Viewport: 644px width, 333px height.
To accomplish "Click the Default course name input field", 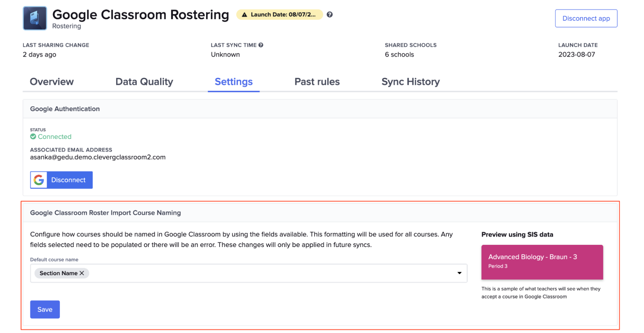I will pyautogui.click(x=249, y=273).
